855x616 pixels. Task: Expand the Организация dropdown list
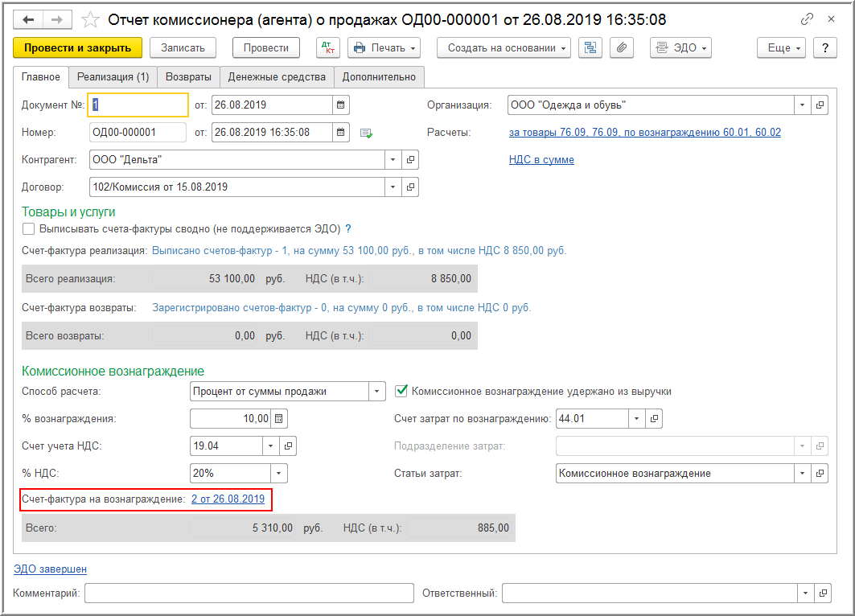pyautogui.click(x=802, y=105)
